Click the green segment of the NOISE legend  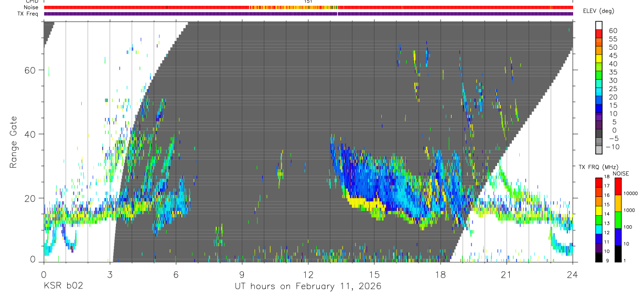tap(618, 219)
